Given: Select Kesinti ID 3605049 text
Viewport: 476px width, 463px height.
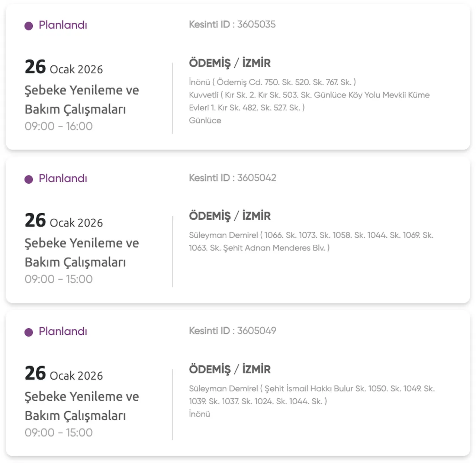Looking at the screenshot, I should tap(232, 331).
